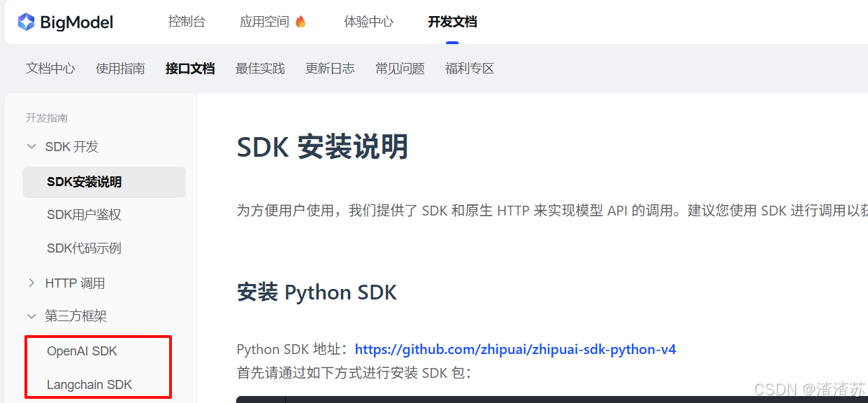
Task: Open the Langchain SDK sidebar entry
Action: [x=89, y=385]
